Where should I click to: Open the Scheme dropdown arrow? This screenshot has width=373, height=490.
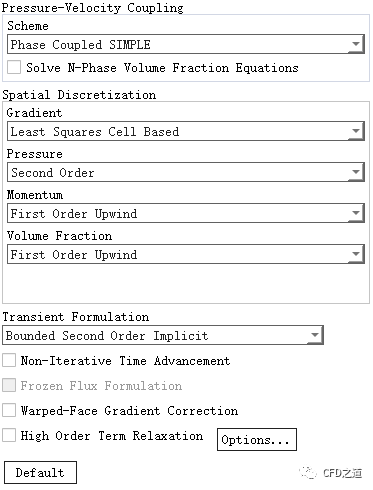356,44
